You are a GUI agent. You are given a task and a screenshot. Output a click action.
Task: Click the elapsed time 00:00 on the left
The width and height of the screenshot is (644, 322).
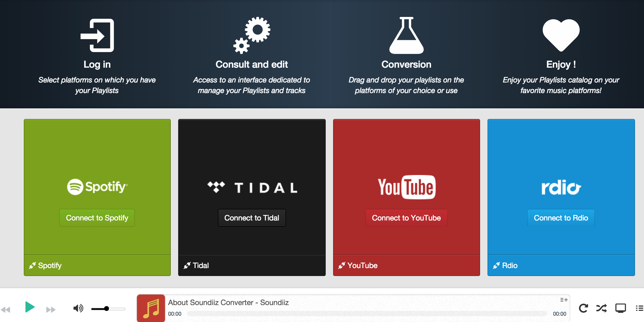coord(175,314)
